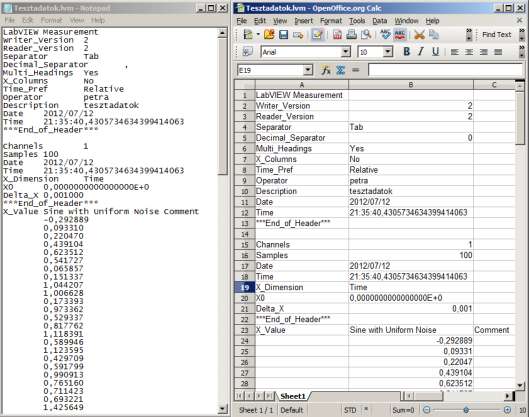Toggle Italic formatting
Viewport: 529px width, 417px height.
point(421,52)
